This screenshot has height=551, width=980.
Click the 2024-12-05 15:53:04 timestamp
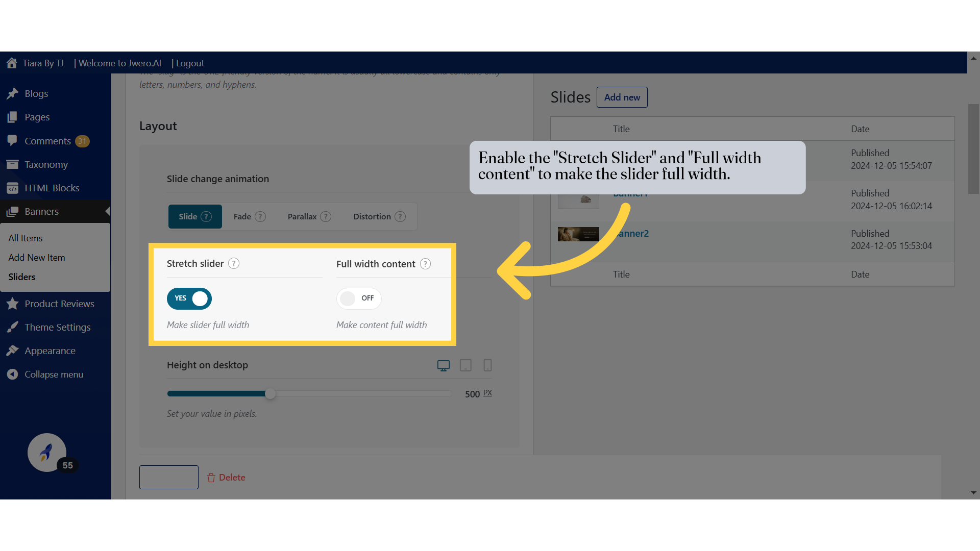[891, 246]
